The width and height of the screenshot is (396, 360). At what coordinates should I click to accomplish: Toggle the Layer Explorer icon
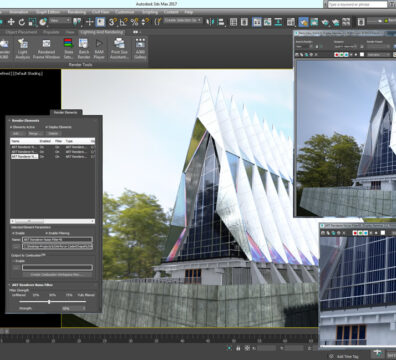[244, 22]
